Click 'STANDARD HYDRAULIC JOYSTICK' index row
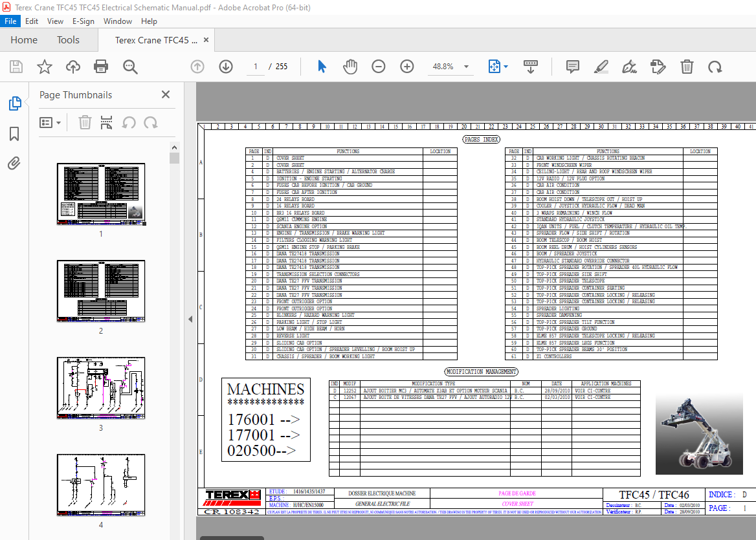Viewport: 756px width, 540px height. [x=612, y=219]
